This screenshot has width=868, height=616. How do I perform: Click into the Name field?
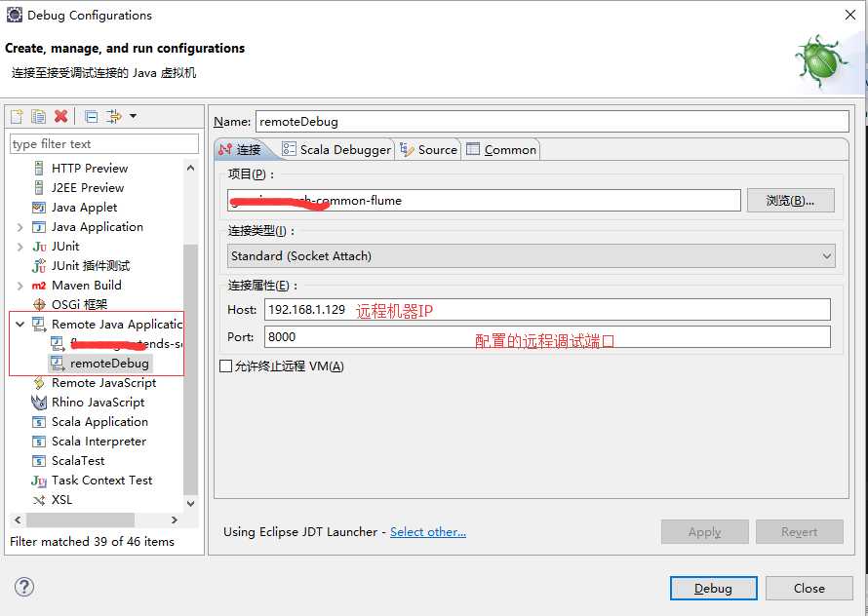(552, 121)
